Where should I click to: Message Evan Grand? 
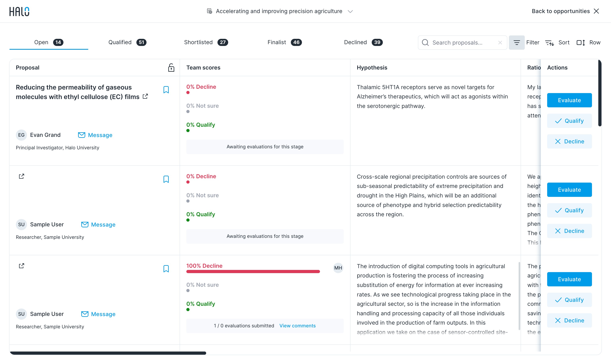click(x=95, y=135)
